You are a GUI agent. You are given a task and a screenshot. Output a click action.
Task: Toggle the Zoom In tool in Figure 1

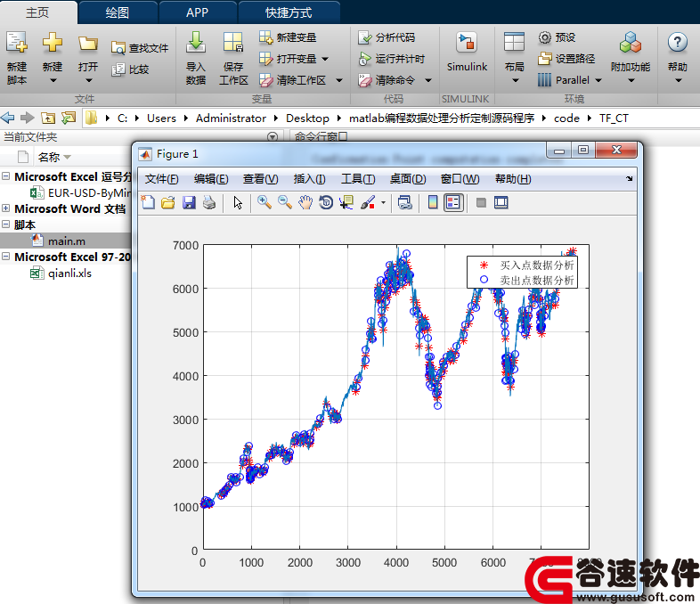[265, 203]
